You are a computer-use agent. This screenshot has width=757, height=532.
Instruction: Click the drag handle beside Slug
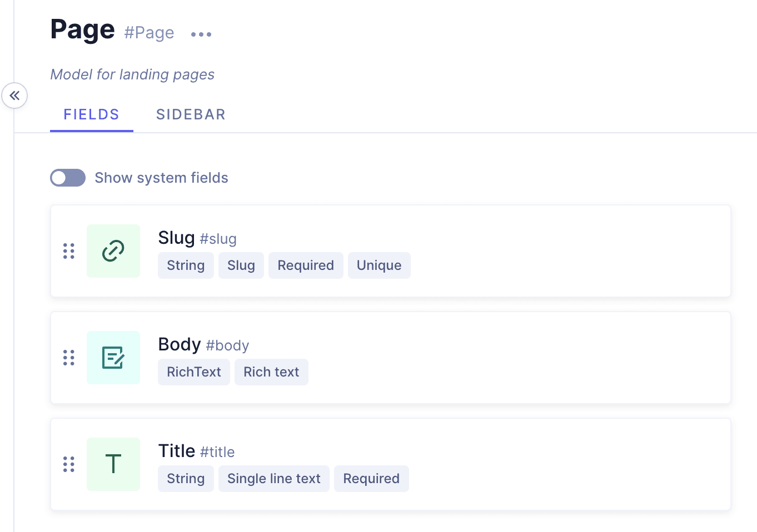(x=68, y=251)
